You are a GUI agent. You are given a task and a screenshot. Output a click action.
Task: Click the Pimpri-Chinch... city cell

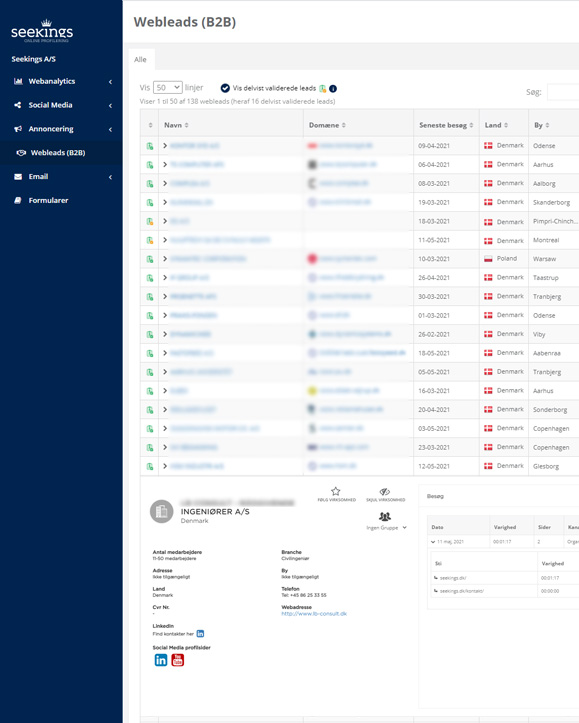pos(555,221)
